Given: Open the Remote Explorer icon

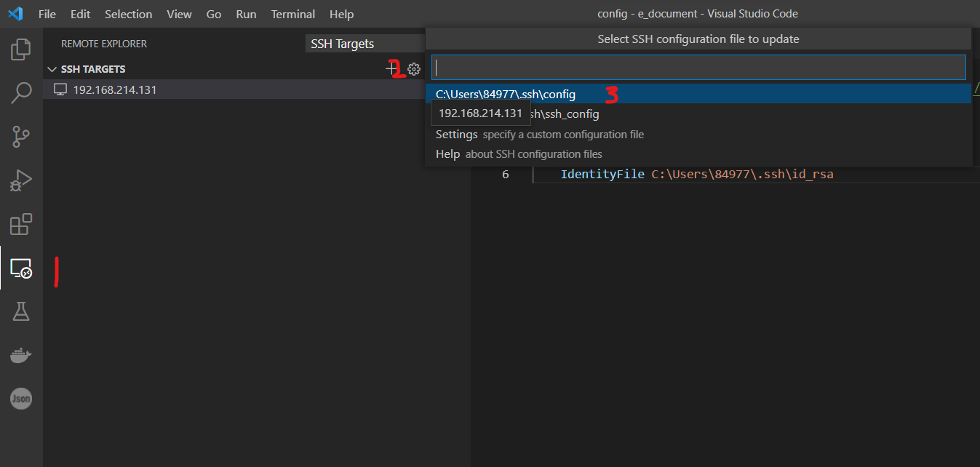Looking at the screenshot, I should (x=21, y=268).
